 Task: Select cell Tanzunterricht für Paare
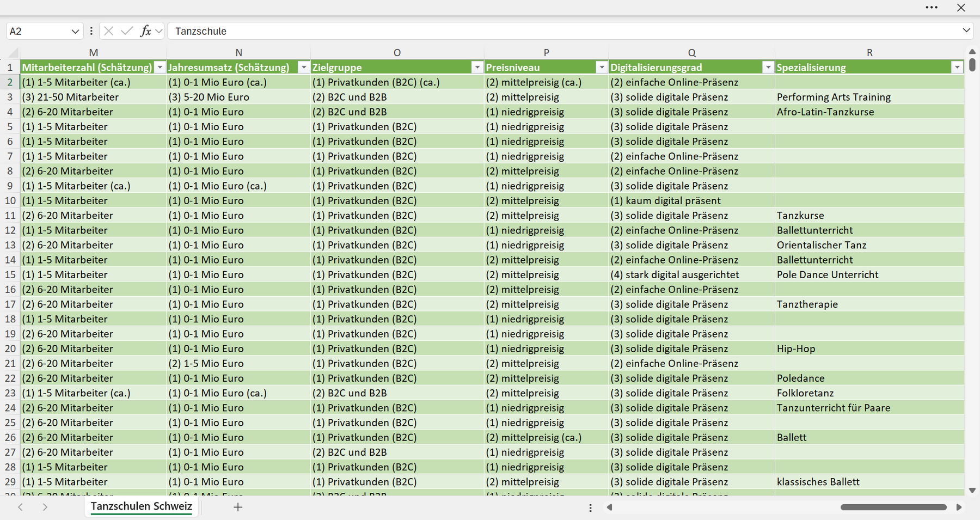tap(869, 407)
